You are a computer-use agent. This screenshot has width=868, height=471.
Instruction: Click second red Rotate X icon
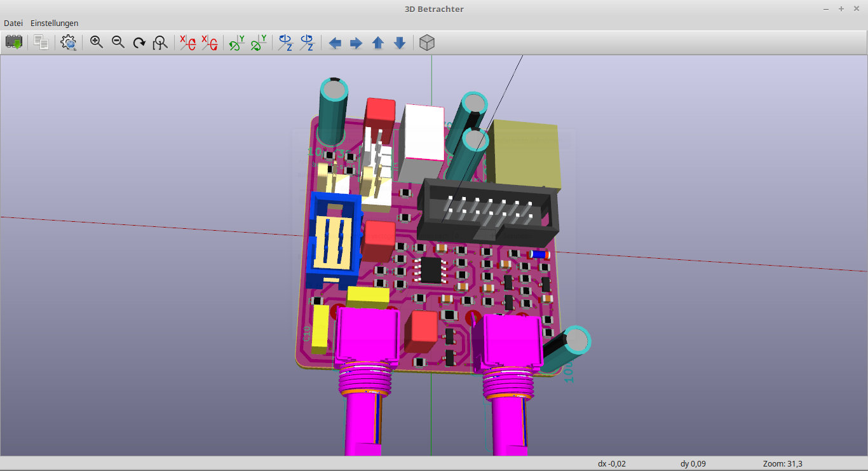(209, 43)
